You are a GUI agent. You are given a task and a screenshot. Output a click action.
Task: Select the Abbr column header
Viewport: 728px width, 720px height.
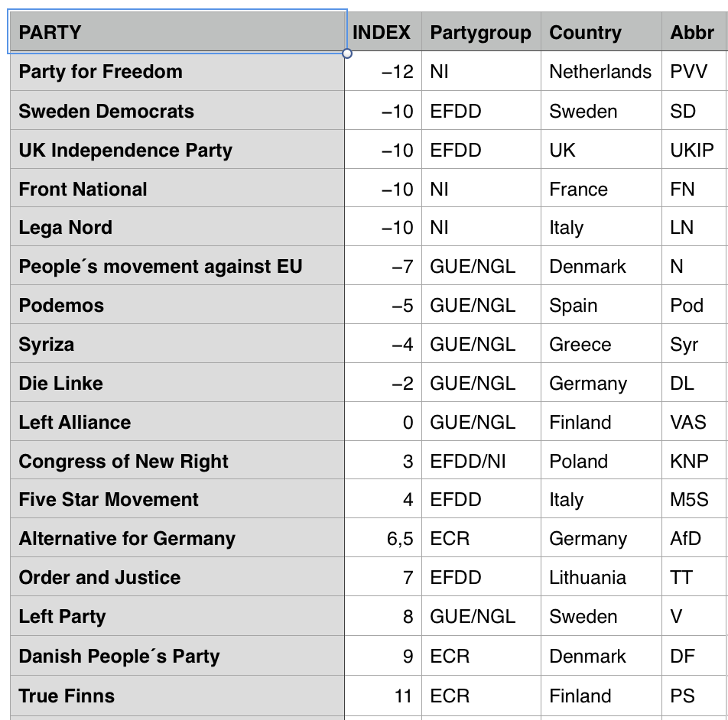click(x=693, y=33)
